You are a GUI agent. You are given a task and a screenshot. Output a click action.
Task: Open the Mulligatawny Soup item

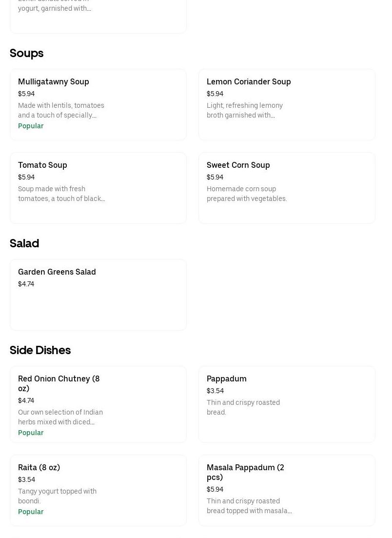click(54, 81)
